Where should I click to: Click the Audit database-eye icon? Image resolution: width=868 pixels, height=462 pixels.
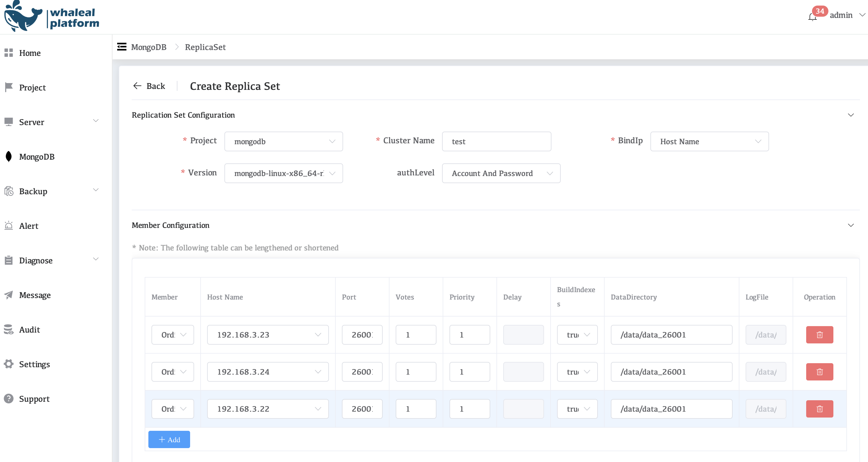(9, 329)
